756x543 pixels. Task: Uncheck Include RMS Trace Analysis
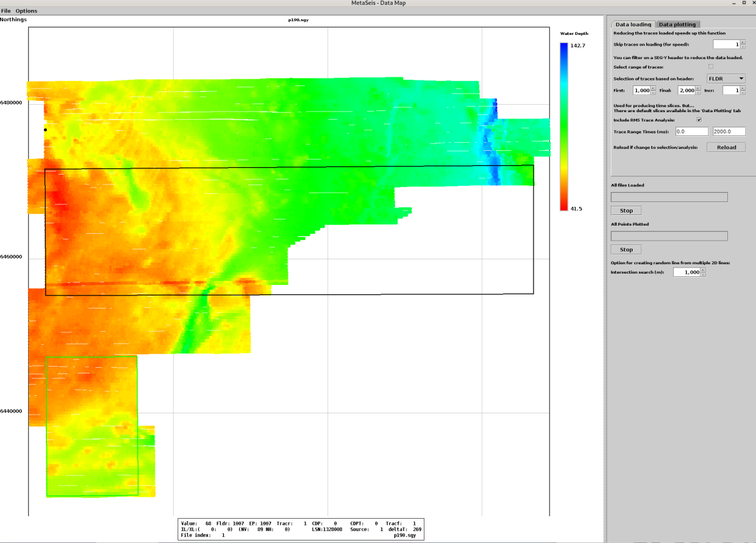tap(699, 120)
